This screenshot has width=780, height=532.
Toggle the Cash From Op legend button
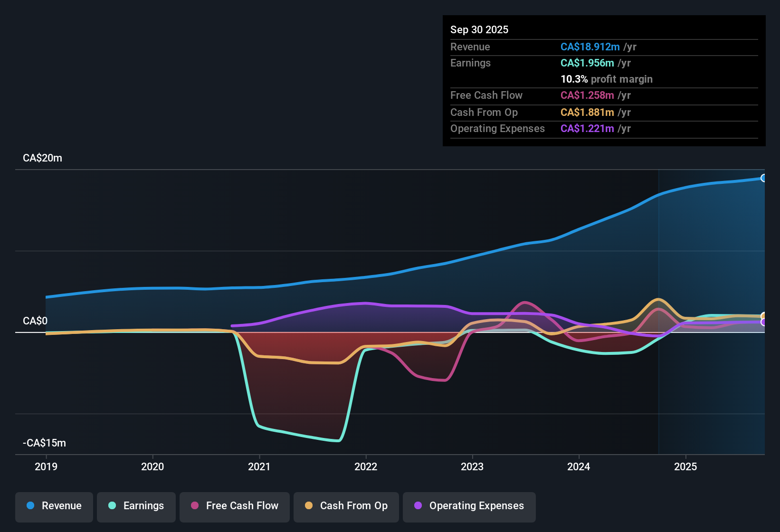click(x=346, y=506)
